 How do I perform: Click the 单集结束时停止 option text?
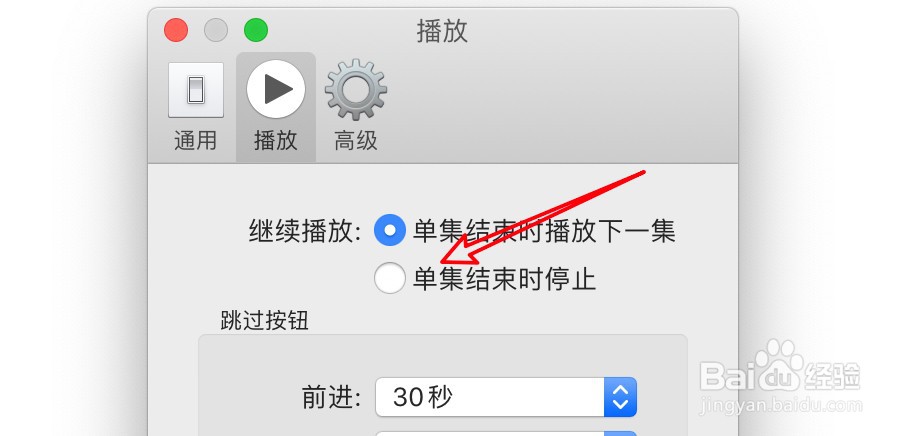pyautogui.click(x=504, y=278)
